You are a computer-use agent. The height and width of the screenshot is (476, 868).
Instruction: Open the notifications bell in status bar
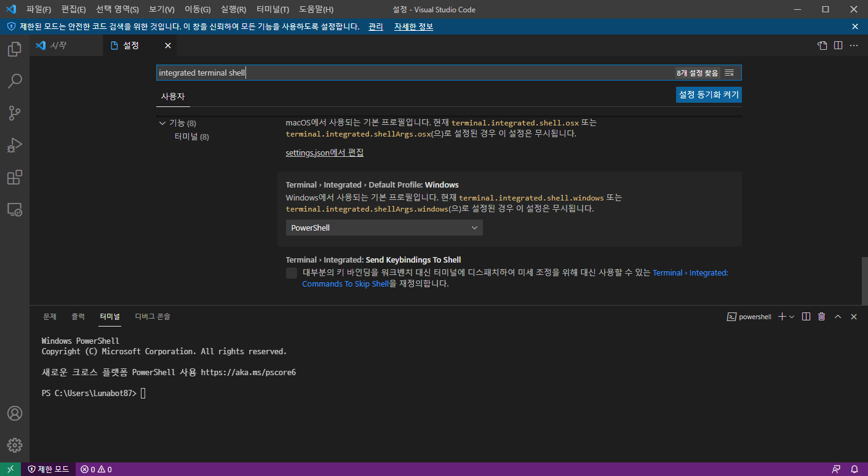(x=854, y=469)
